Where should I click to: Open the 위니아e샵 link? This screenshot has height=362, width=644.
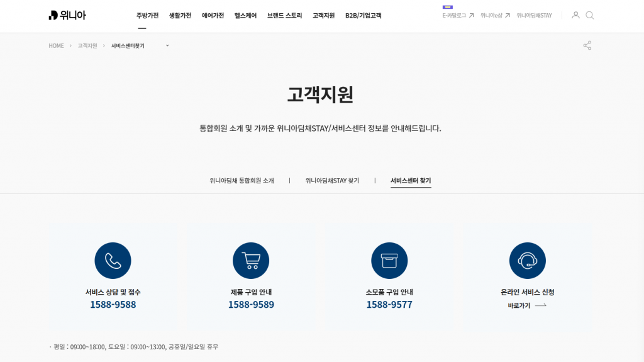click(x=491, y=16)
